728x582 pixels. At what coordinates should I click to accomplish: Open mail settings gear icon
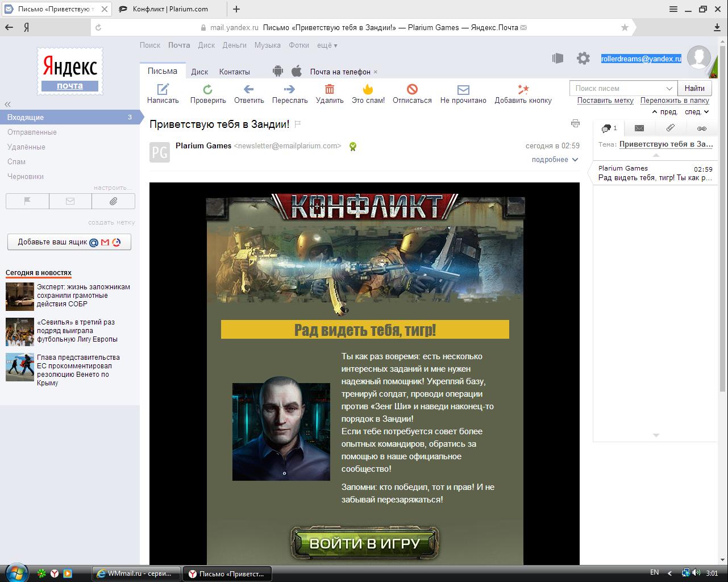tap(583, 58)
